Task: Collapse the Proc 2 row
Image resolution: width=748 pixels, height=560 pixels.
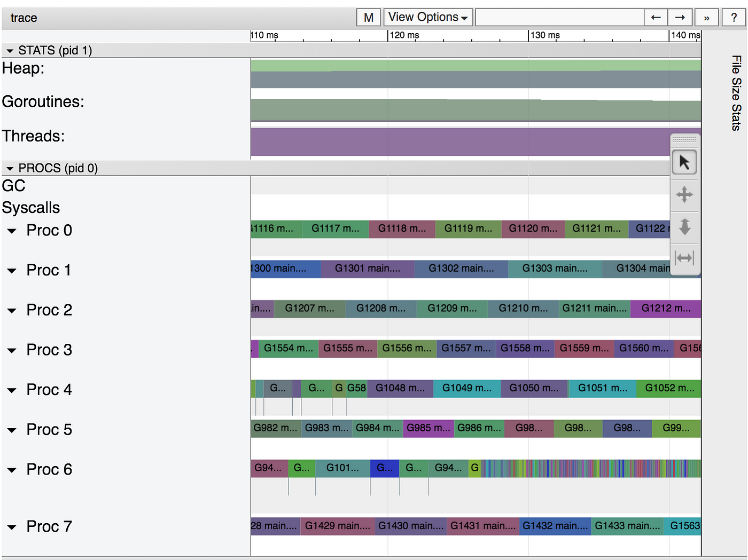Action: point(12,311)
